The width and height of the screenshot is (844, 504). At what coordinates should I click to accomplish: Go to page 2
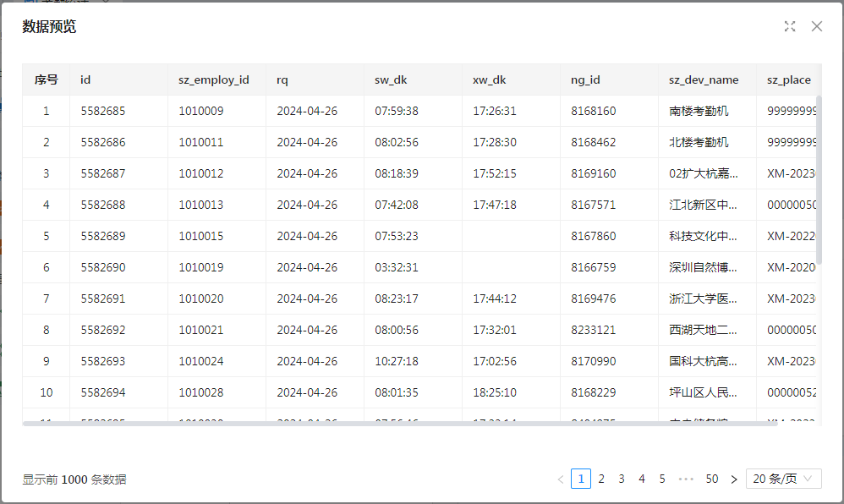point(601,479)
